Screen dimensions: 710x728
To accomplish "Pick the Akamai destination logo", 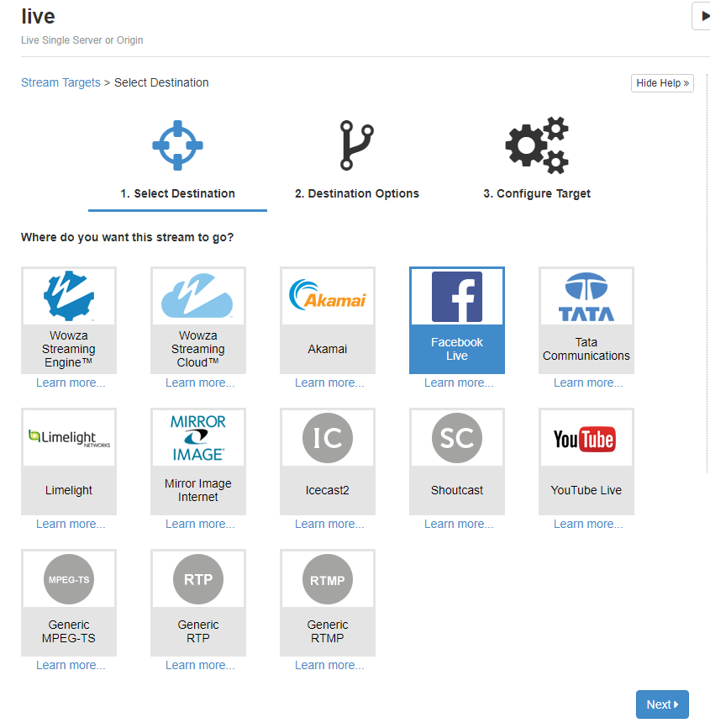I will pos(327,295).
